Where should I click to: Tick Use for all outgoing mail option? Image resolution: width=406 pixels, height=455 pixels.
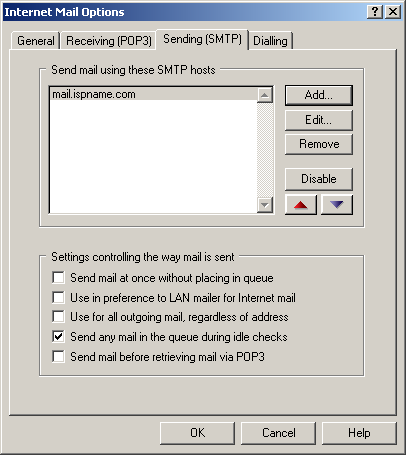(58, 316)
